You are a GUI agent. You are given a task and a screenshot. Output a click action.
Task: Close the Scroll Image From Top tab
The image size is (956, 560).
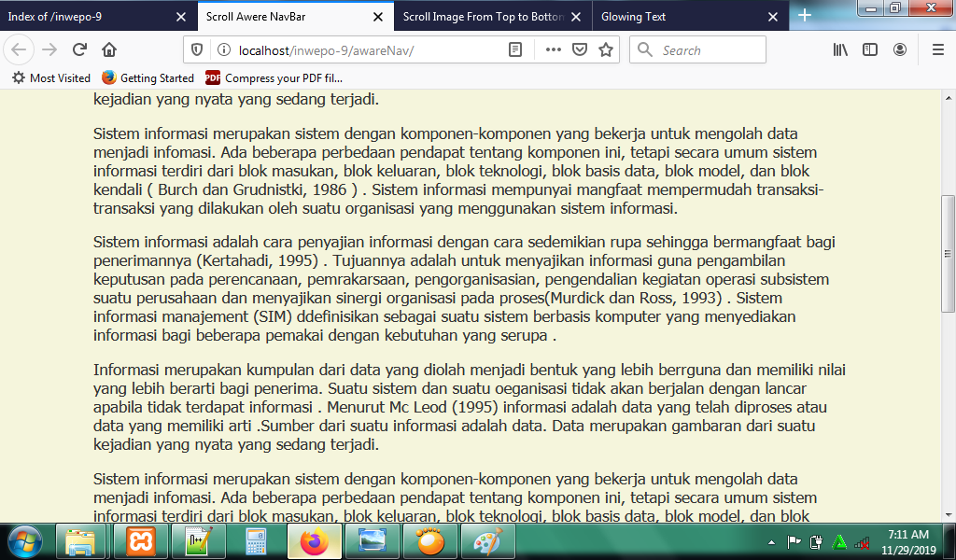click(575, 17)
